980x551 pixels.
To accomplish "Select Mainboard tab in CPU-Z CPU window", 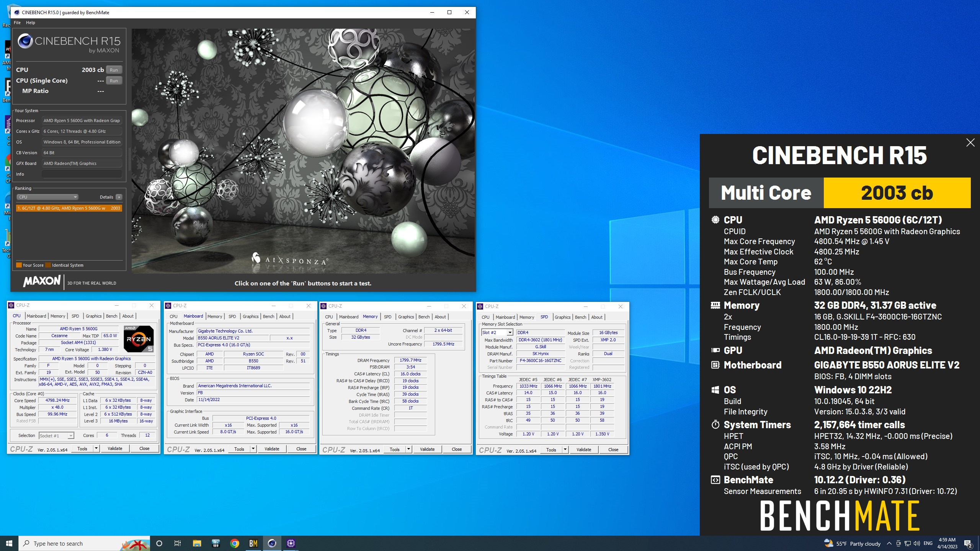I will pos(36,316).
